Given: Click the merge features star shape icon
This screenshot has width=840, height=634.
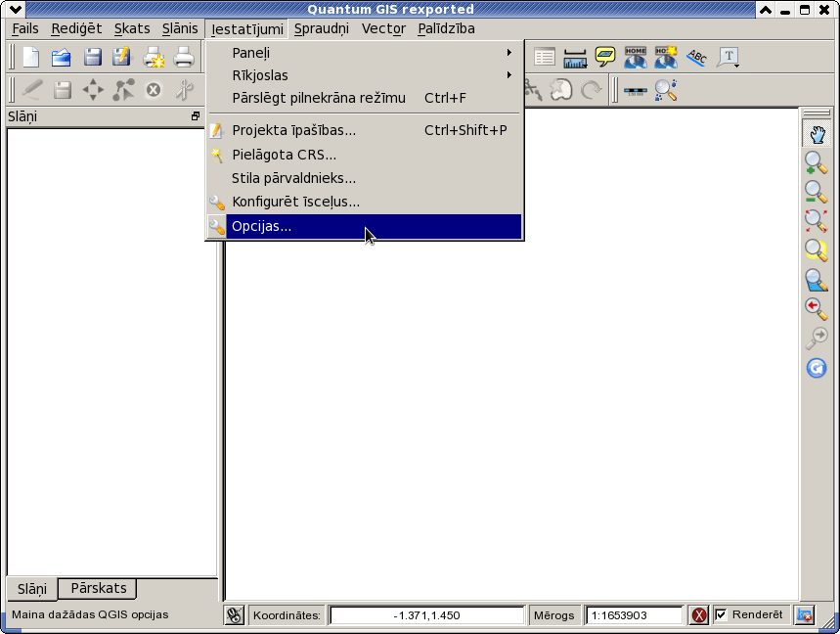Looking at the screenshot, I should 561,89.
